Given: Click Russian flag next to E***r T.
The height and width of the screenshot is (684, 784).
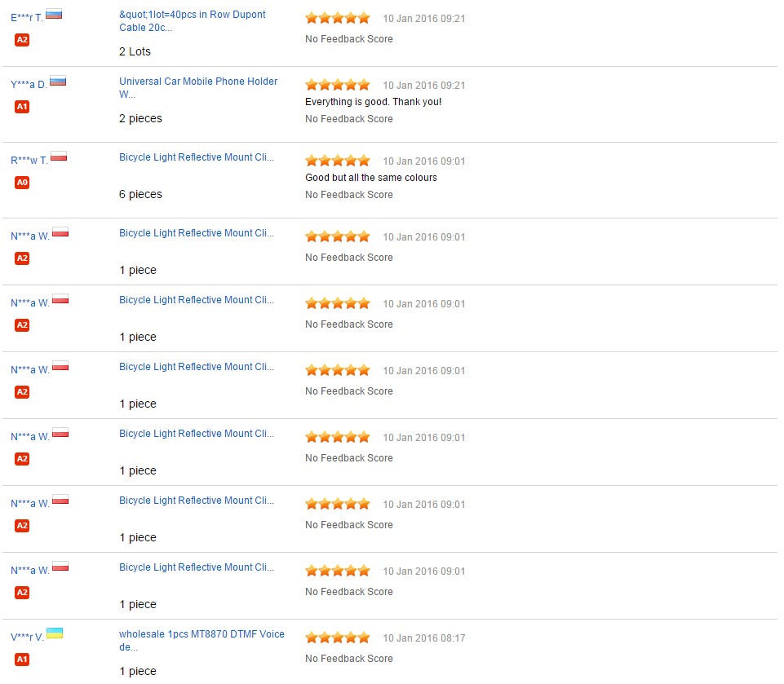Looking at the screenshot, I should coord(54,14).
